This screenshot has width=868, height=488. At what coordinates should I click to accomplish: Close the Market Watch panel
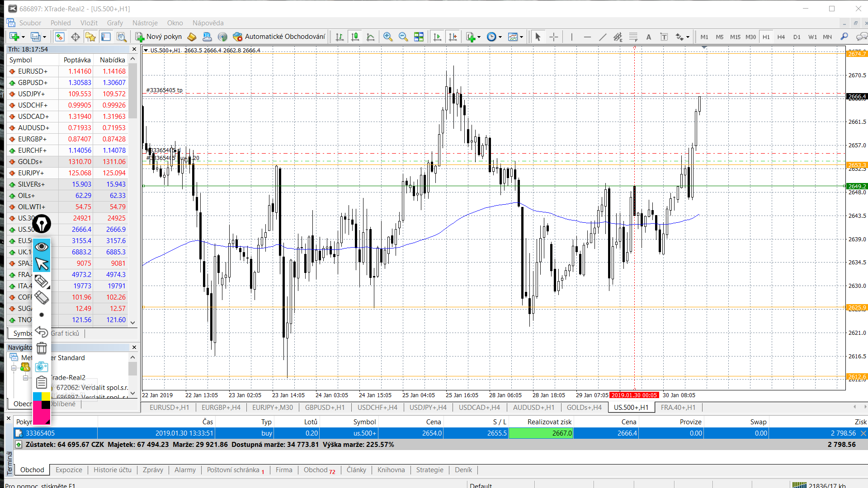[134, 49]
